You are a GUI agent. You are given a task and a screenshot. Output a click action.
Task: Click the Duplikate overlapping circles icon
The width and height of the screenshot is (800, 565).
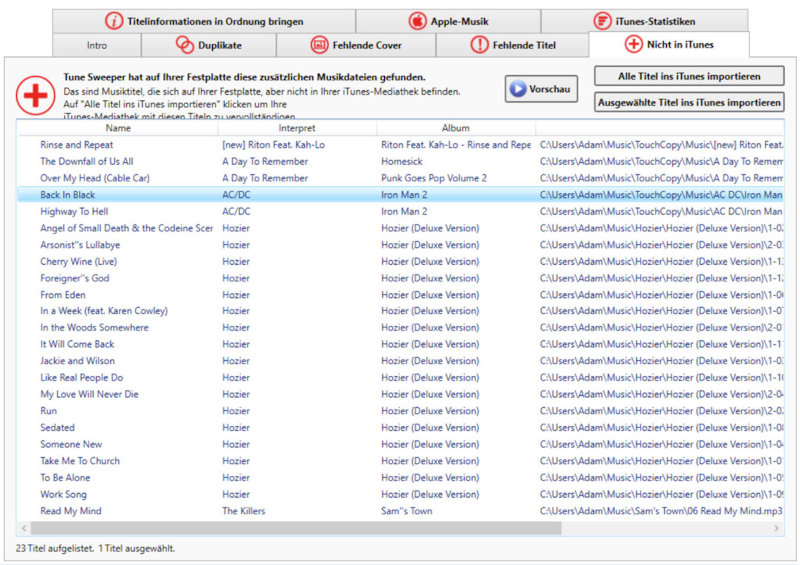click(x=185, y=45)
